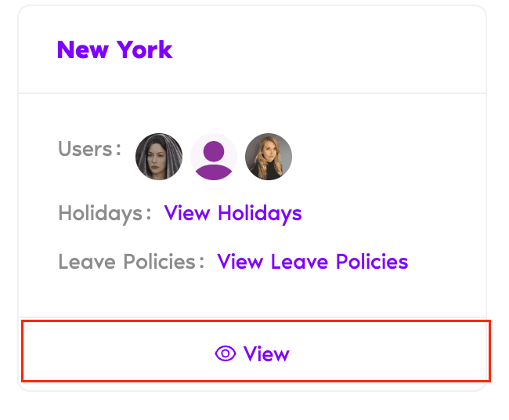The image size is (509, 420).
Task: Select the first user in the Users row
Action: point(159,157)
